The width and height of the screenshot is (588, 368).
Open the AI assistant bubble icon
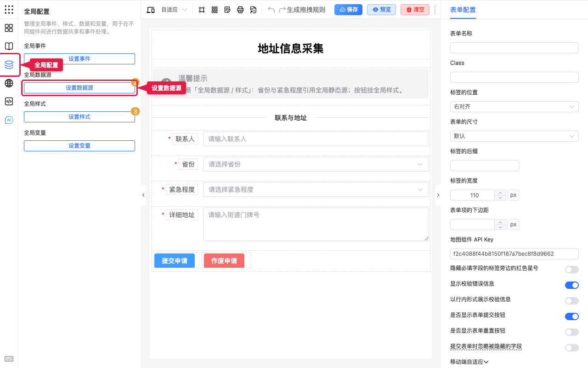9,120
